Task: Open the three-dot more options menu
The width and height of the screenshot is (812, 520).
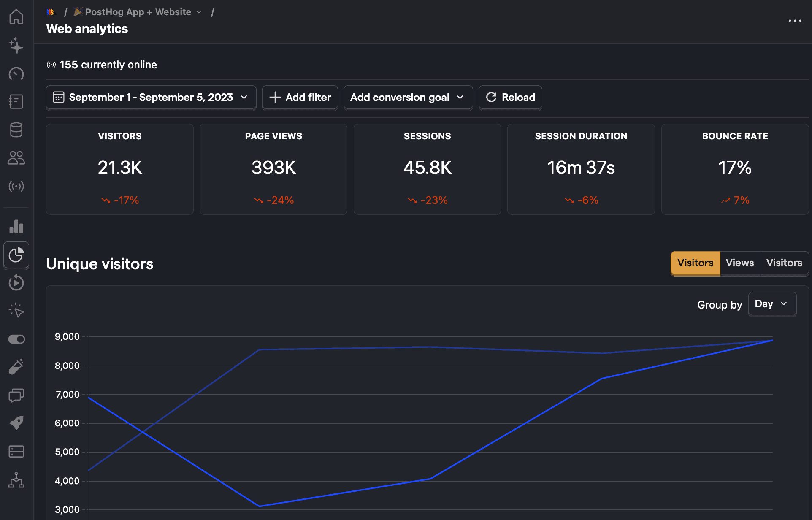Action: tap(795, 21)
